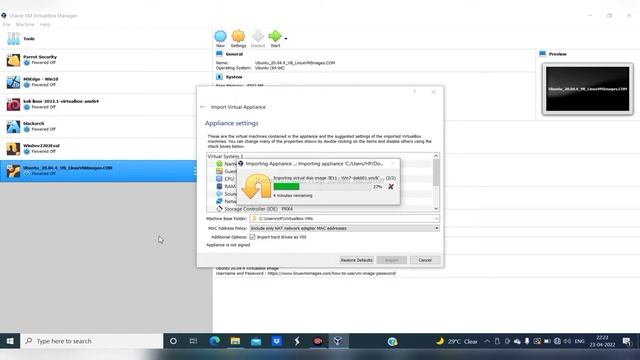Open Microsoft Edge from taskbar
640x360 pixels.
coord(215,341)
